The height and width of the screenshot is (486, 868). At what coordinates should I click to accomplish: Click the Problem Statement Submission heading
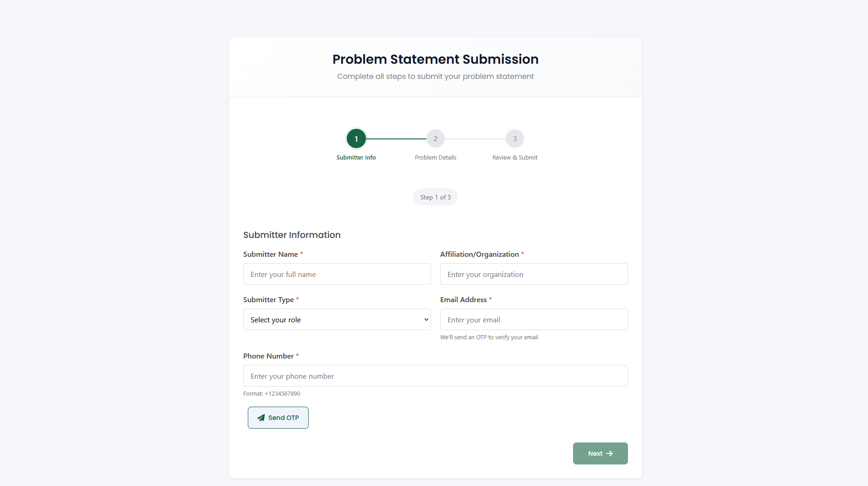point(435,59)
